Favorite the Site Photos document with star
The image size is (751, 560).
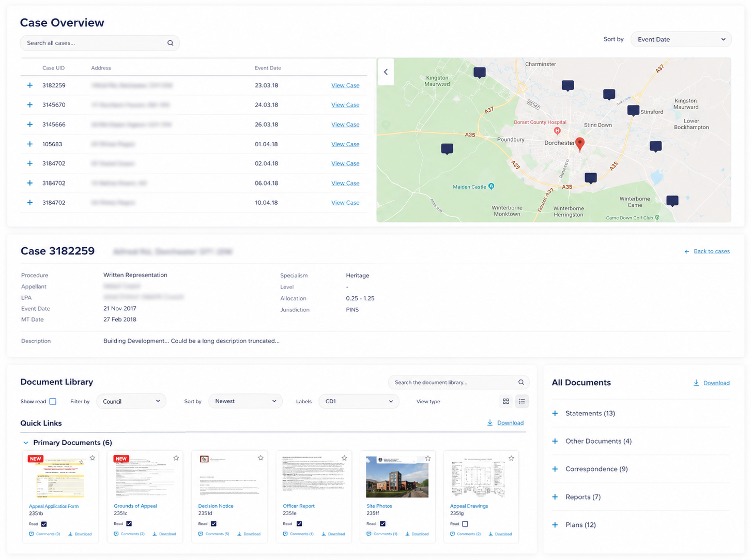pyautogui.click(x=428, y=458)
